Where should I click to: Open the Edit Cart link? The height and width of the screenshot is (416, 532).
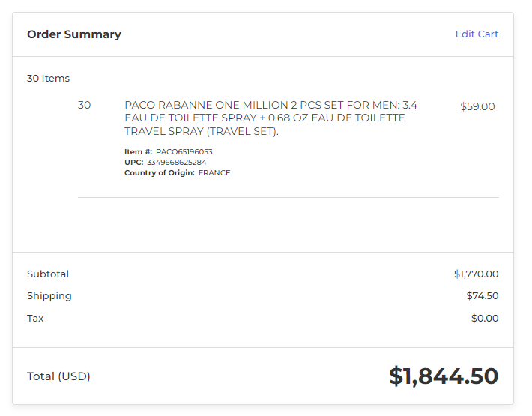coord(477,34)
